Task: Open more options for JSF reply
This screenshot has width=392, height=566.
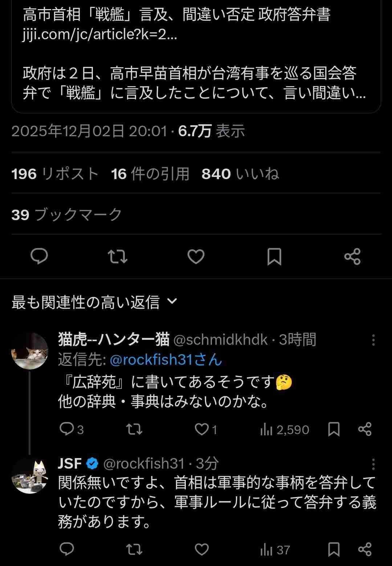Action: pyautogui.click(x=373, y=464)
